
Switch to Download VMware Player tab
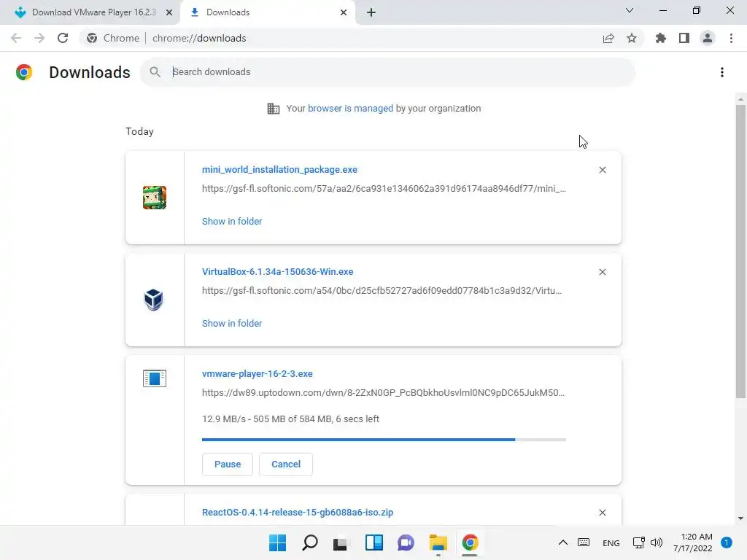[x=90, y=12]
